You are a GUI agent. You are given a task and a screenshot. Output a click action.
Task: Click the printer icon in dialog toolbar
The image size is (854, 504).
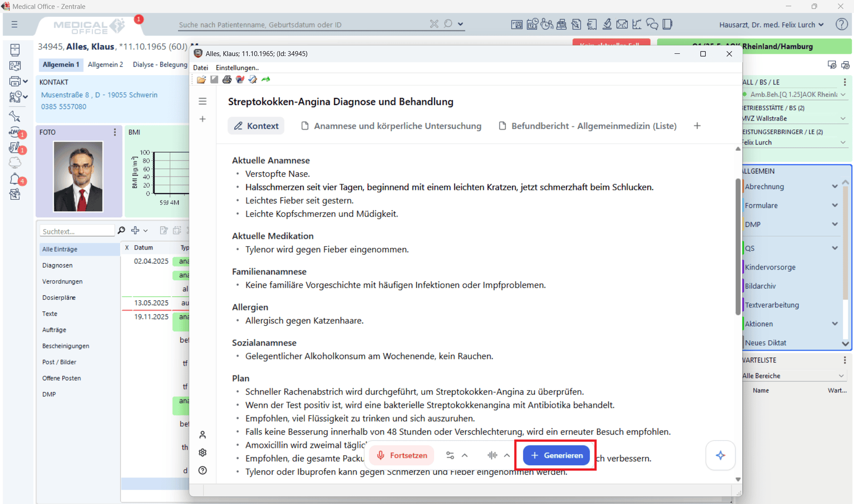[227, 80]
